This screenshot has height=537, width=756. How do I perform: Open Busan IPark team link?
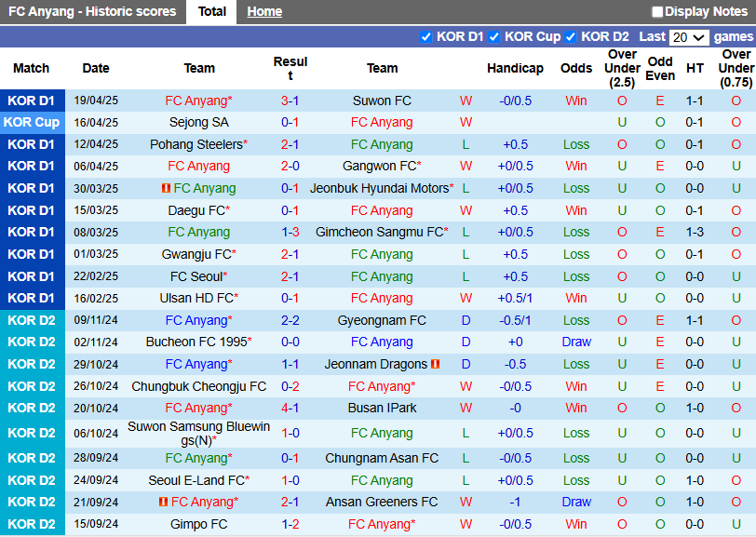[x=382, y=409]
